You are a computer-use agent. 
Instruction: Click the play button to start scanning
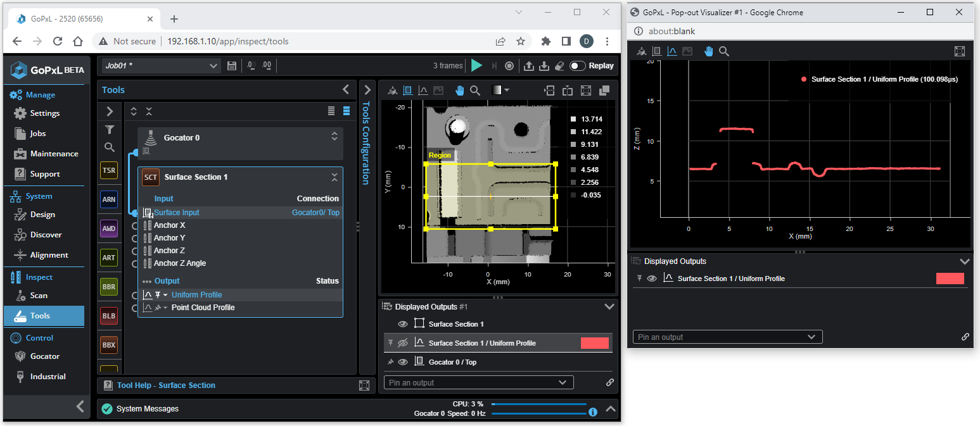[x=476, y=65]
